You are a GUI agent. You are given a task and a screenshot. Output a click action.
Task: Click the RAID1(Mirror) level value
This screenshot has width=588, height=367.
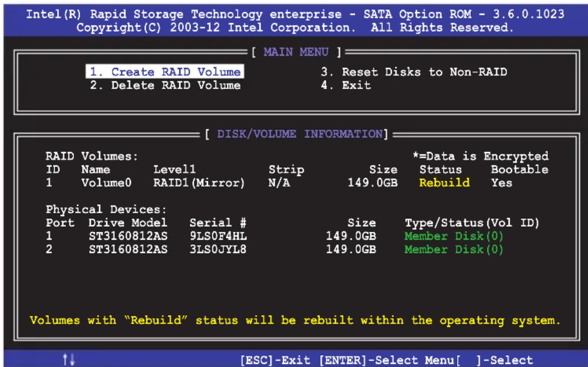click(x=199, y=183)
